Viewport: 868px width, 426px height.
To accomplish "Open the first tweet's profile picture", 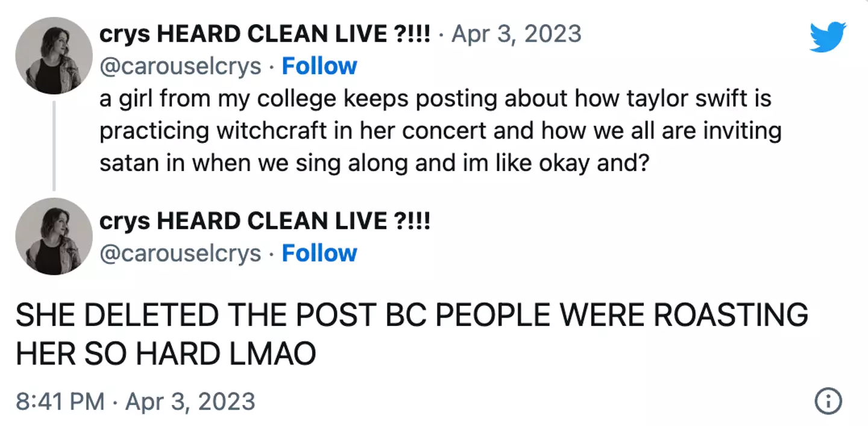I will pyautogui.click(x=54, y=55).
